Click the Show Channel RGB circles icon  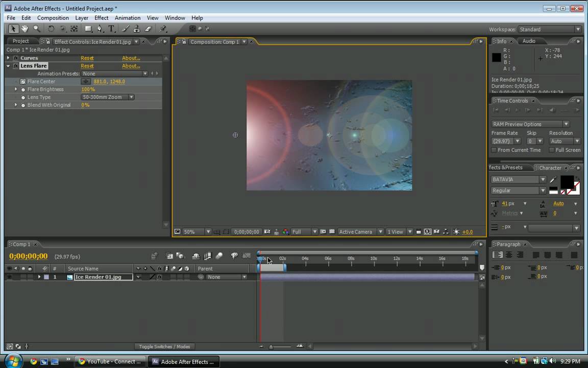pos(286,232)
